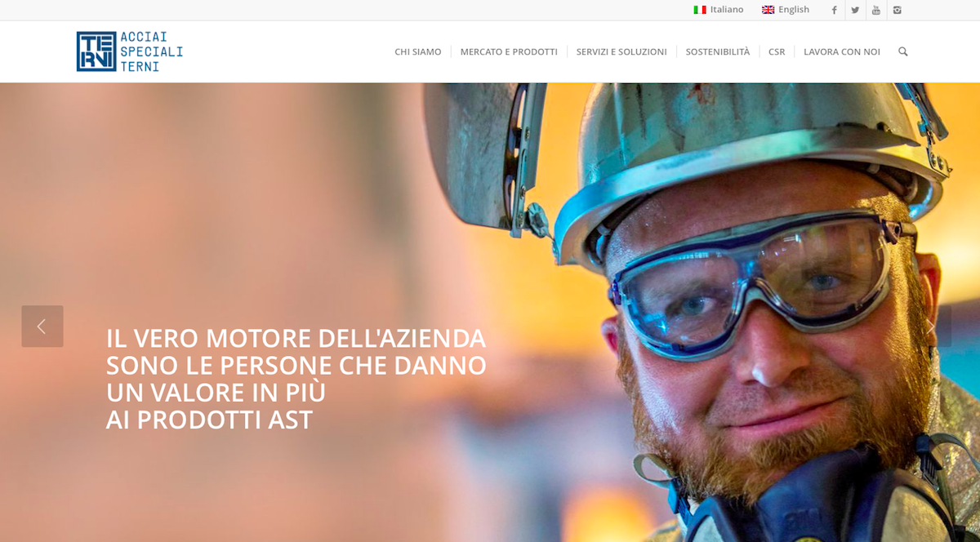Open the YouTube social icon

click(876, 10)
